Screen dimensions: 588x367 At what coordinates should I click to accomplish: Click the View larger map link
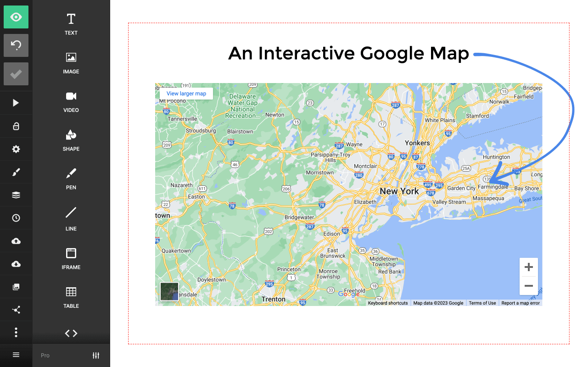(186, 94)
